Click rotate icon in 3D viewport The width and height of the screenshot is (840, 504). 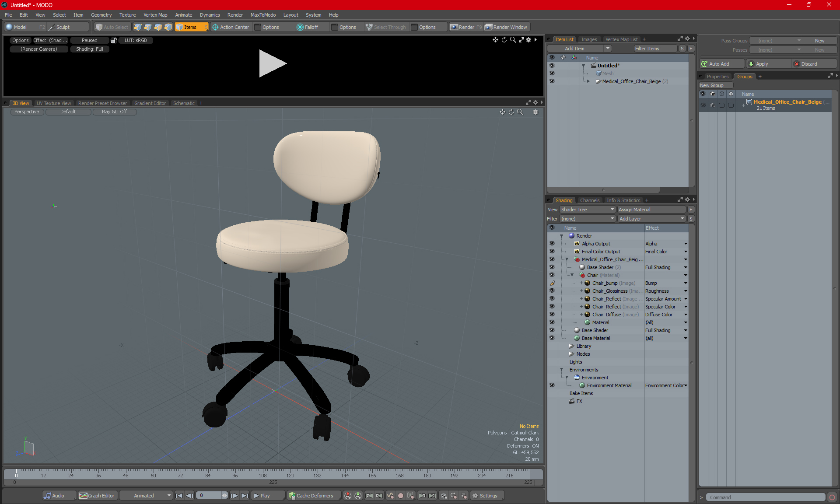coord(511,112)
